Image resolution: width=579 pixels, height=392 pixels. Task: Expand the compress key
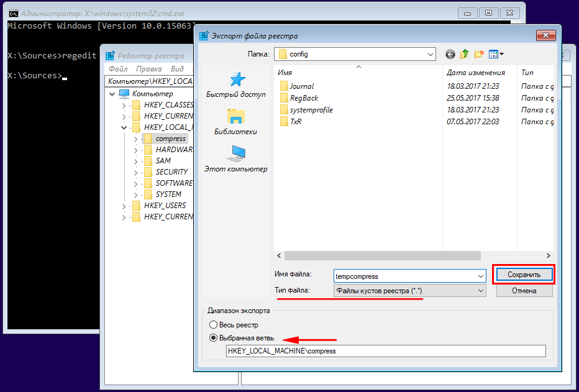pos(135,139)
